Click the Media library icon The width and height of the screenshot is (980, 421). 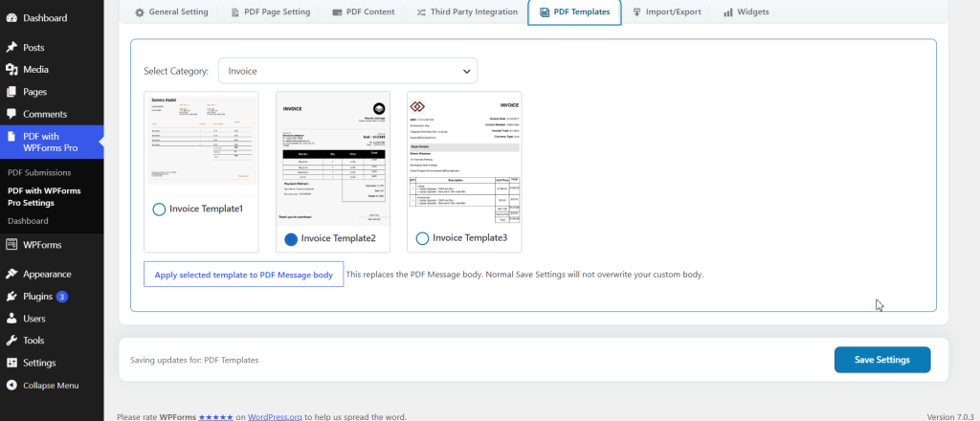pos(11,70)
